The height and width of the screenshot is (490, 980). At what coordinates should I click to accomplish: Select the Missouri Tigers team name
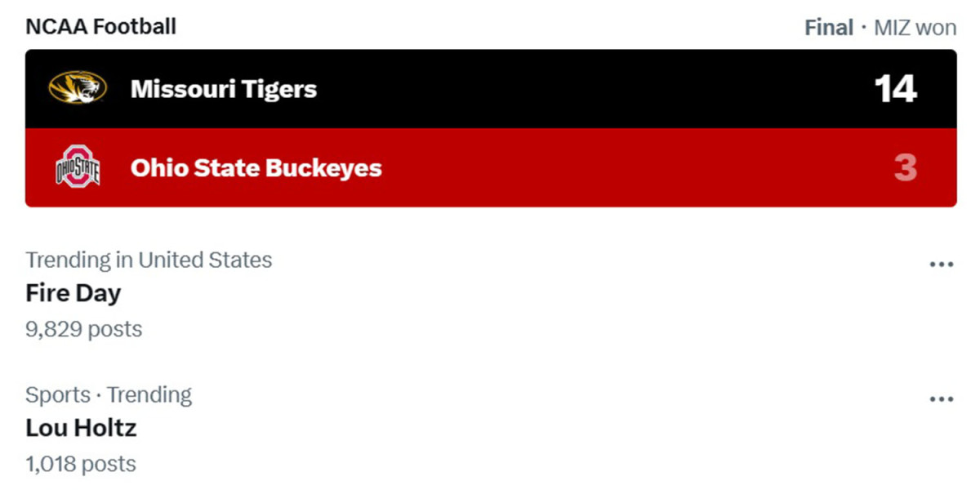(223, 88)
